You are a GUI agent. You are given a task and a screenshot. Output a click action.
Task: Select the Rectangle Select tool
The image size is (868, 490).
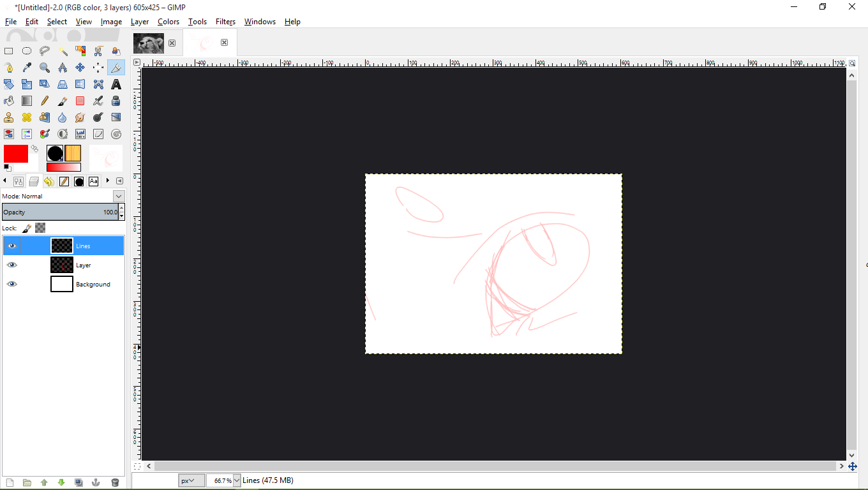9,50
